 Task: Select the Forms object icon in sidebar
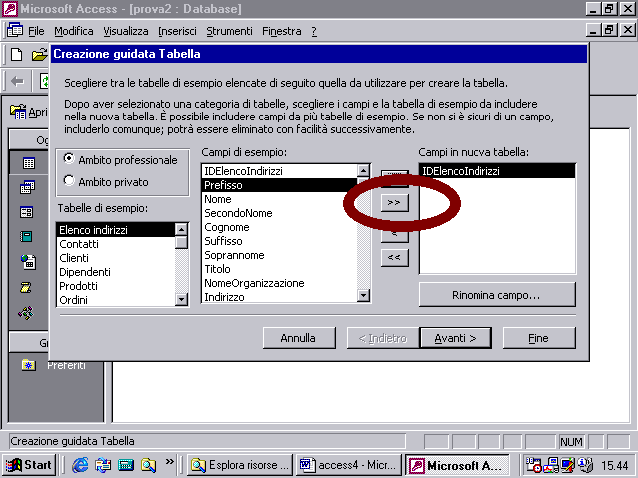click(27, 212)
